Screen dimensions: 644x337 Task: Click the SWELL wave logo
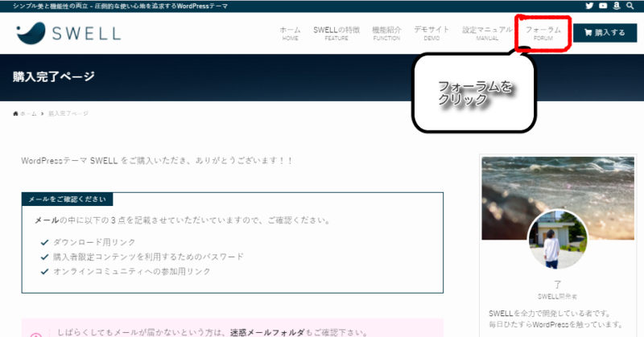[x=68, y=33]
